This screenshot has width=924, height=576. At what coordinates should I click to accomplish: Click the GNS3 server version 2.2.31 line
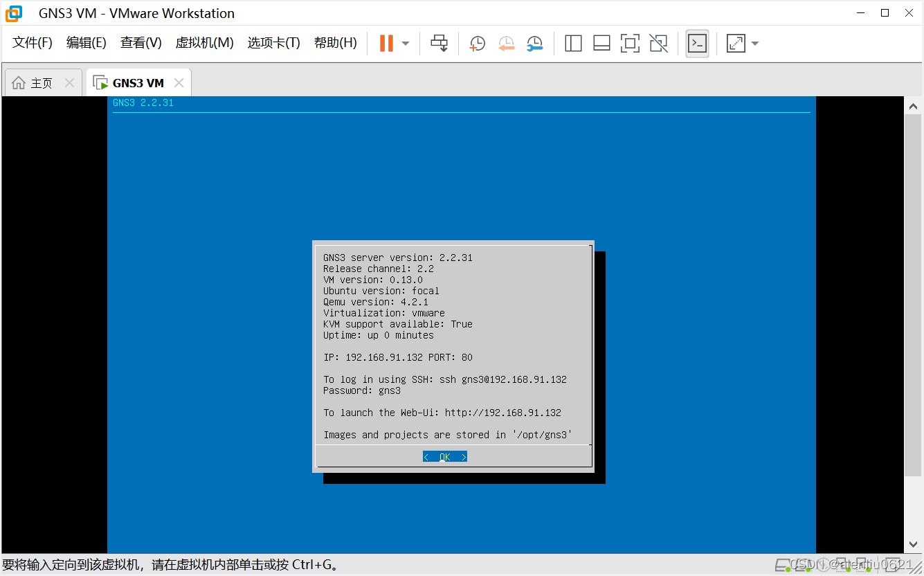tap(398, 258)
